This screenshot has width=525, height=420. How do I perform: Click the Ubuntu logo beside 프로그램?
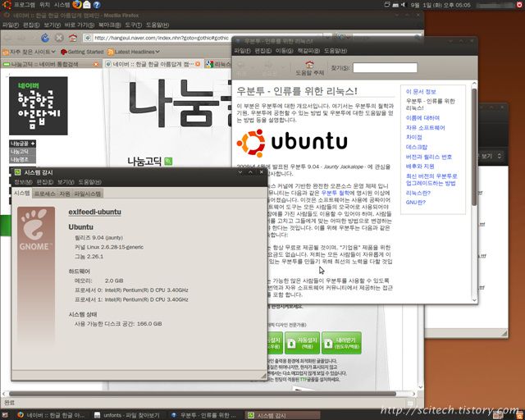point(7,5)
